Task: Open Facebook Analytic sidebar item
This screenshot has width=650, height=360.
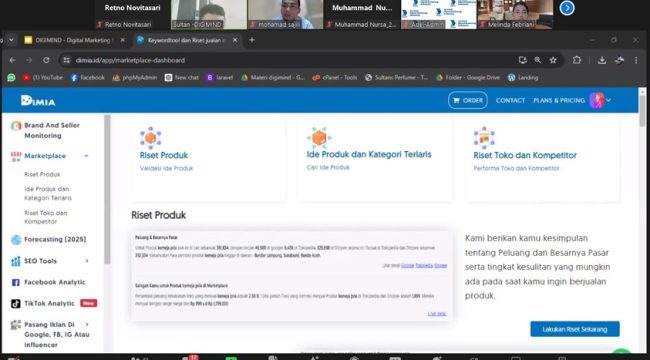Action: [55, 282]
